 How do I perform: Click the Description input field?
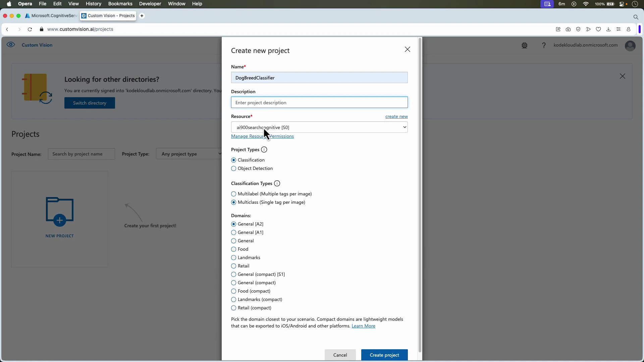click(x=319, y=103)
